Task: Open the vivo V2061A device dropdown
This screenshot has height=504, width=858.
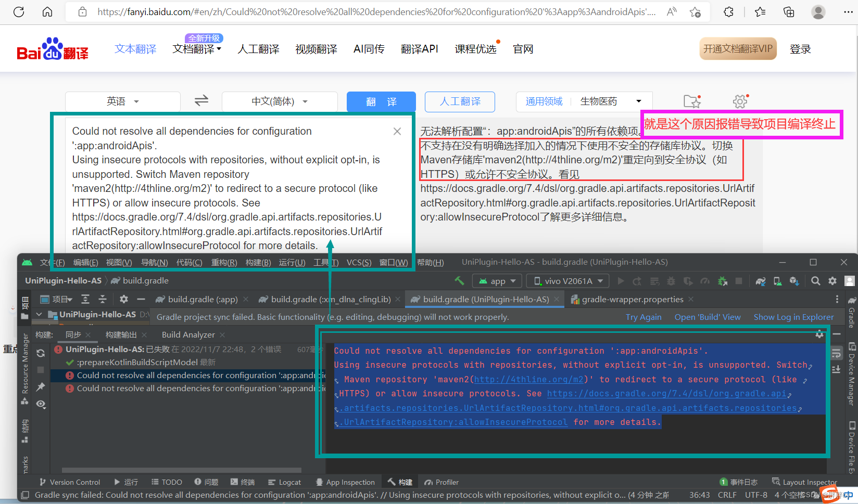Action: (568, 281)
